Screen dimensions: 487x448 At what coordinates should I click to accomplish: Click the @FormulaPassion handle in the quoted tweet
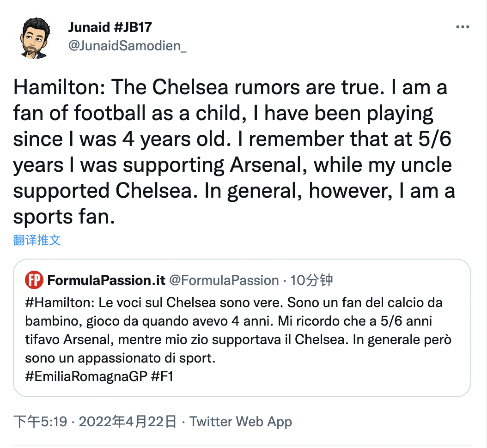(x=224, y=280)
